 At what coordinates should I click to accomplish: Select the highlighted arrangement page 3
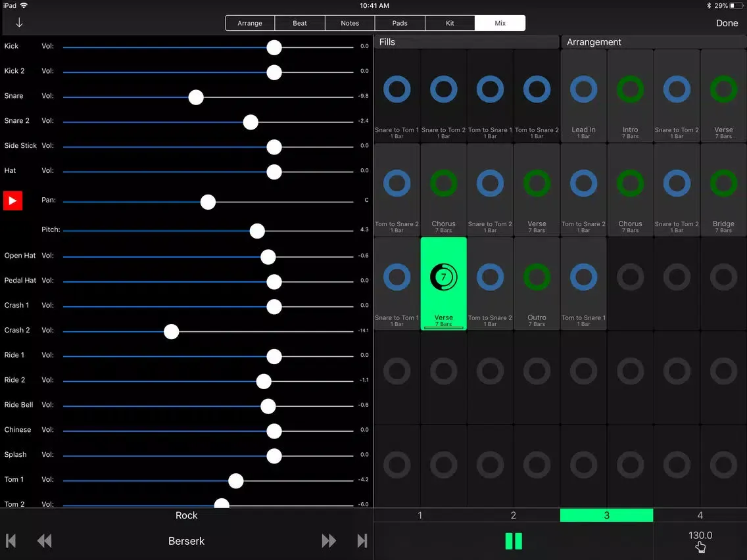606,515
